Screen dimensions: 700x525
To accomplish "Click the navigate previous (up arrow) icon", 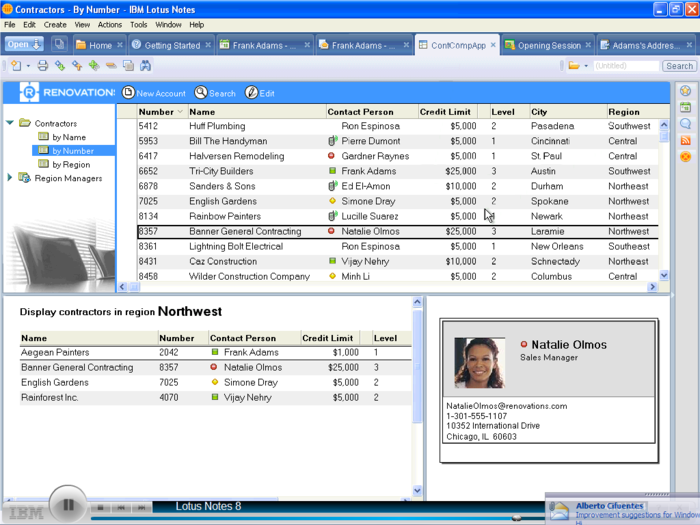I will click(77, 66).
